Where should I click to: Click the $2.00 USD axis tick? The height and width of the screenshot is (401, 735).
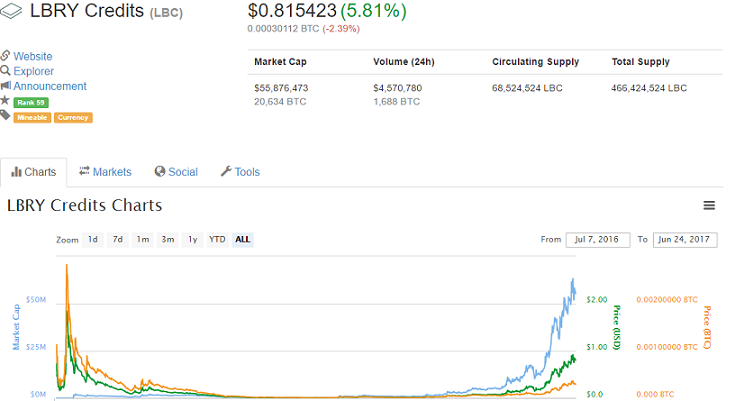[x=597, y=300]
